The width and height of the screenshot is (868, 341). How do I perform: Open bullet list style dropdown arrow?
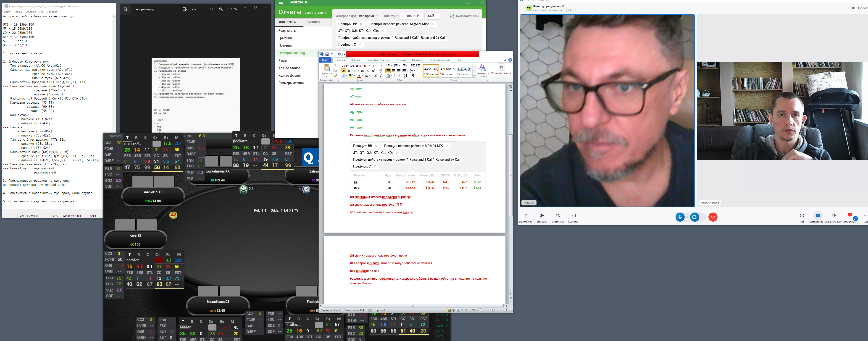tap(392, 66)
